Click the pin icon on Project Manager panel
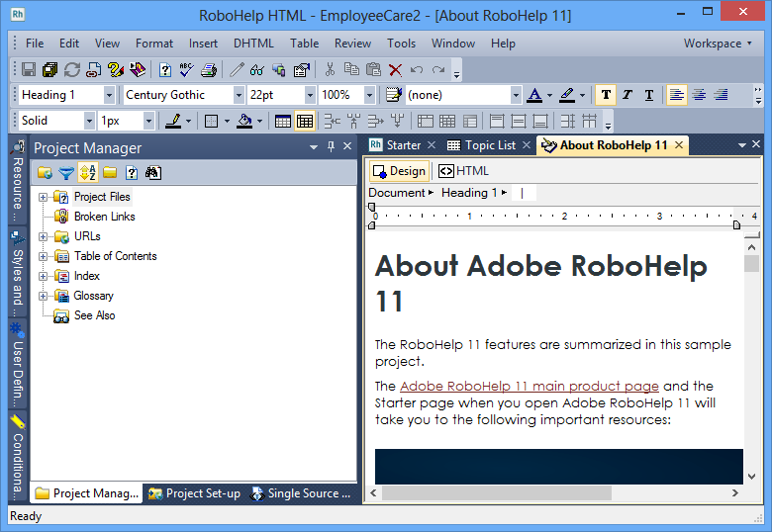 tap(331, 147)
